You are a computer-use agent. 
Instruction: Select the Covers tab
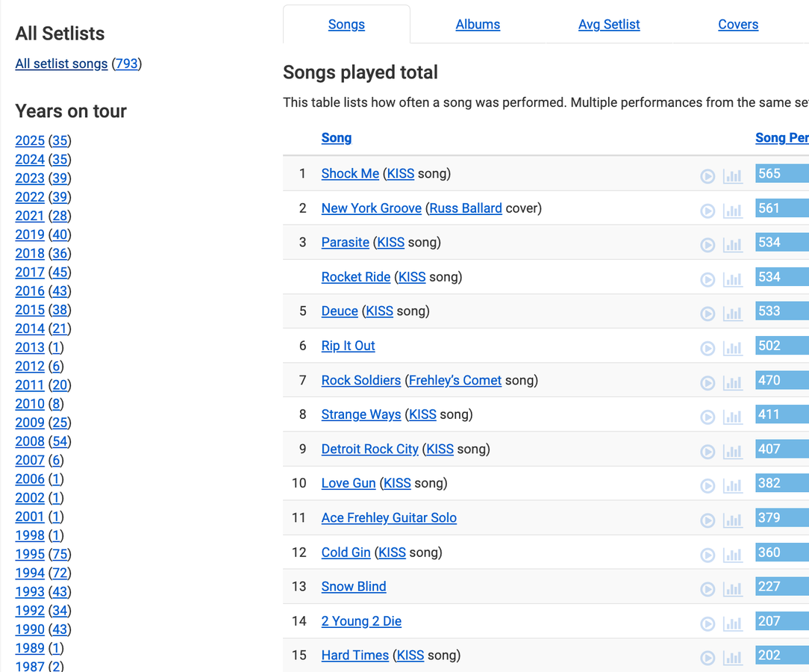(738, 25)
